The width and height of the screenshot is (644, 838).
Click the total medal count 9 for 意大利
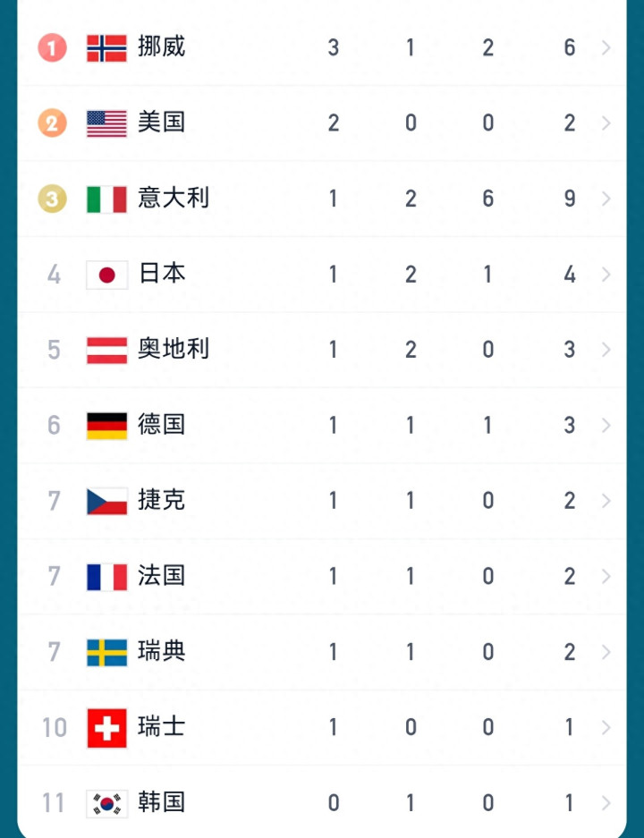click(570, 199)
